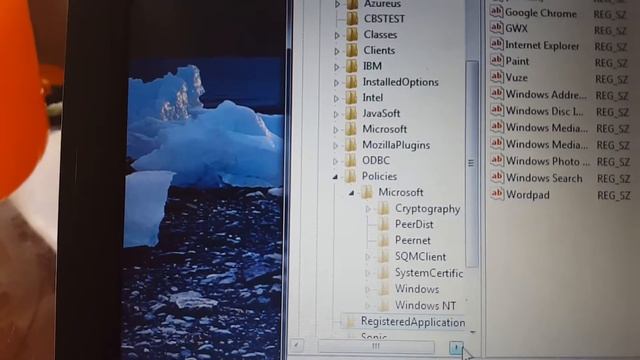The width and height of the screenshot is (640, 360).
Task: Select the Azureus registry key
Action: (x=382, y=4)
